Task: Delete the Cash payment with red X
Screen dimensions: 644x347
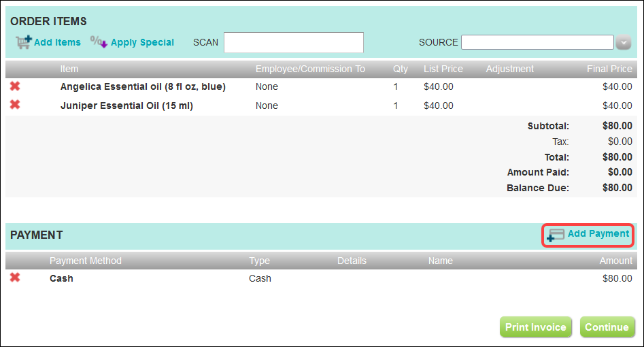Action: (x=15, y=278)
